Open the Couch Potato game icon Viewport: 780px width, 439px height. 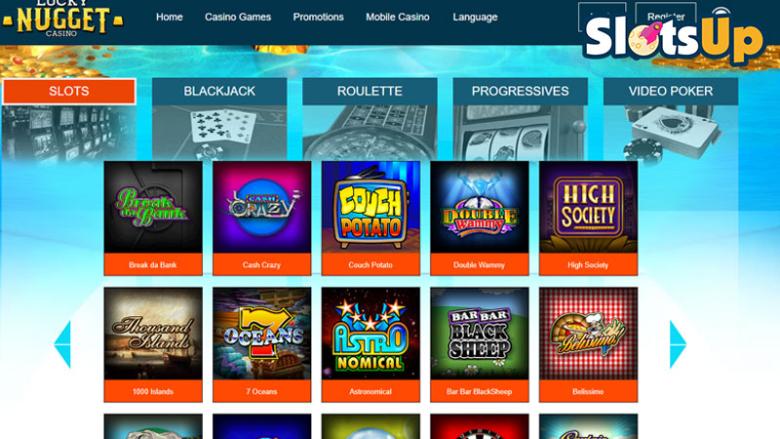(371, 207)
